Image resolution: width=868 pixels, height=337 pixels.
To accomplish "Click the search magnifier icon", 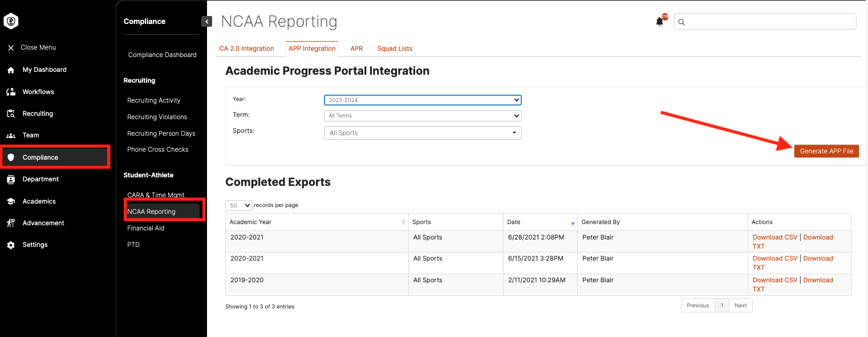I will (x=682, y=22).
